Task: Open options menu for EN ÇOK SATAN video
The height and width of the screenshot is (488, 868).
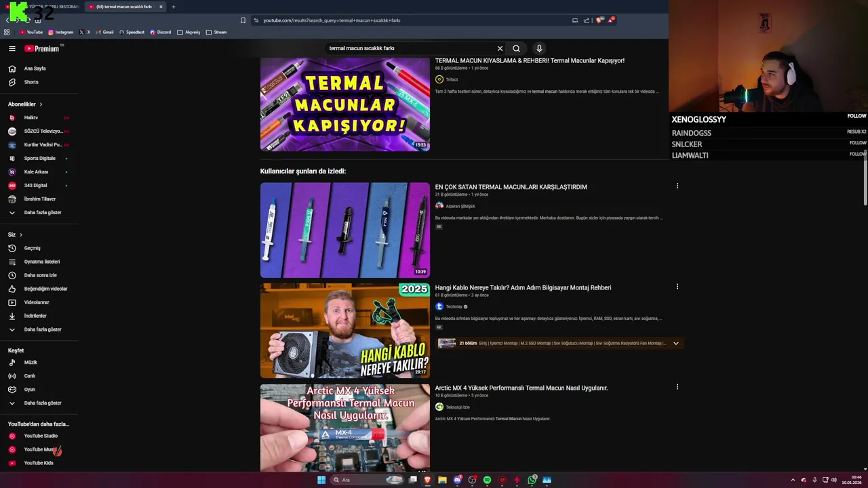Action: pos(677,186)
